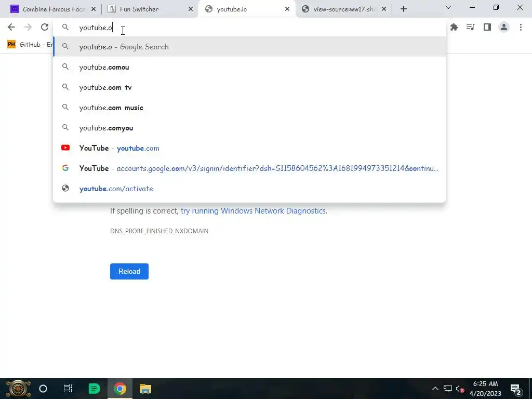Close the youtube.io tab
This screenshot has width=532, height=399.
click(x=287, y=9)
